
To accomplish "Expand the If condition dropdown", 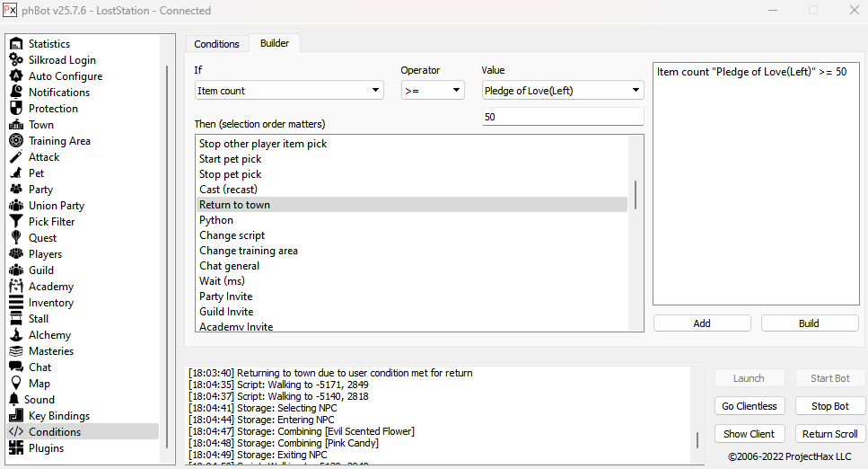I will (x=289, y=90).
